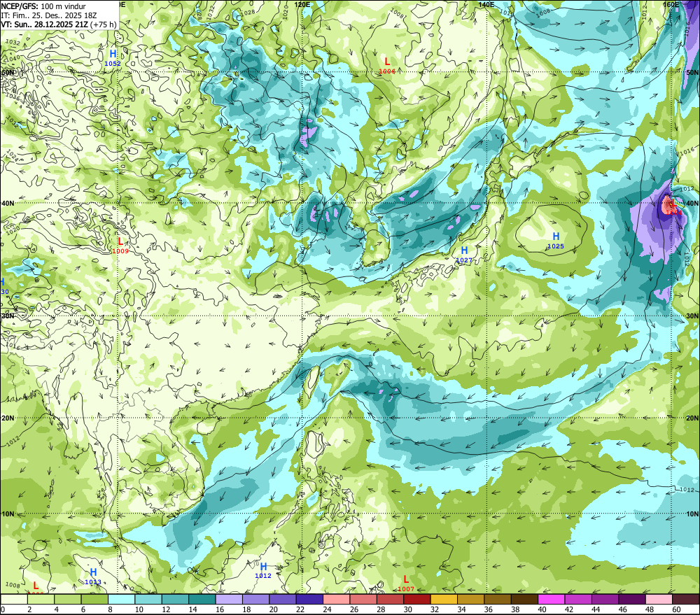Click the legend scale value 40
This screenshot has width=700, height=615.
tap(542, 609)
